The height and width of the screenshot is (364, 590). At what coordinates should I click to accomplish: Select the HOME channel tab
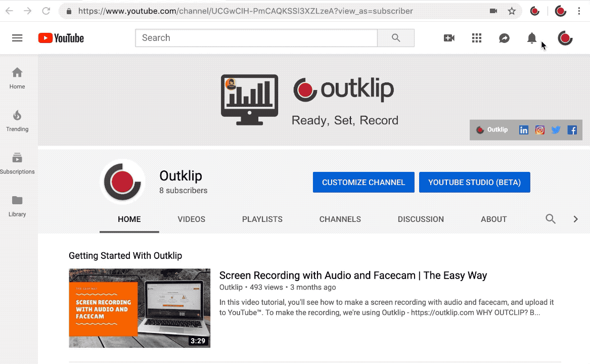click(129, 219)
